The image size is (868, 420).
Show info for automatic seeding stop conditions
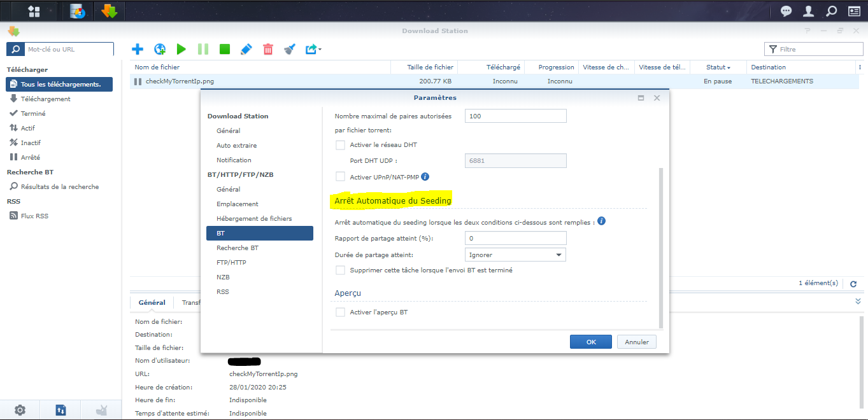point(601,221)
